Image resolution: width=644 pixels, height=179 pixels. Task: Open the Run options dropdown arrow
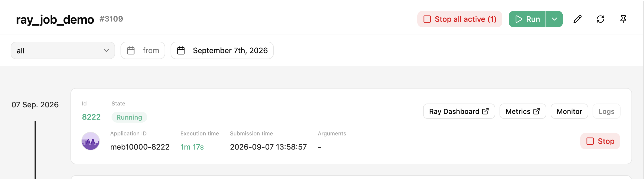[x=554, y=19]
